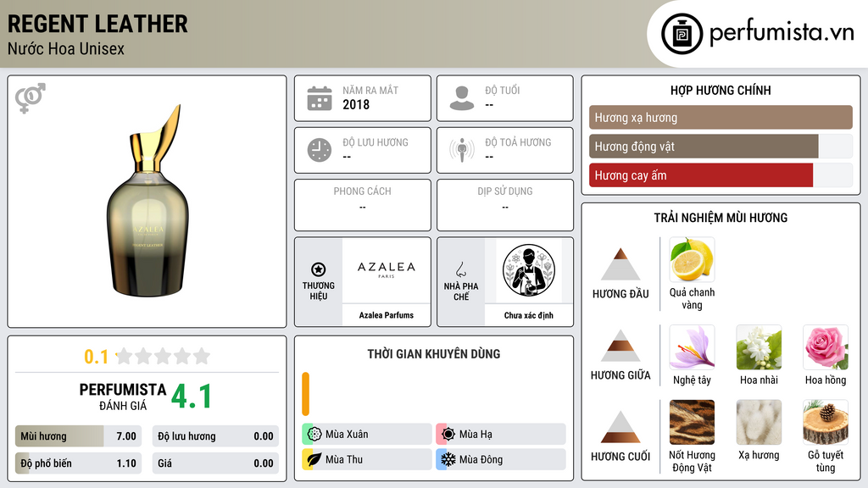Click the Mùa Xuân flower icon

click(x=314, y=435)
